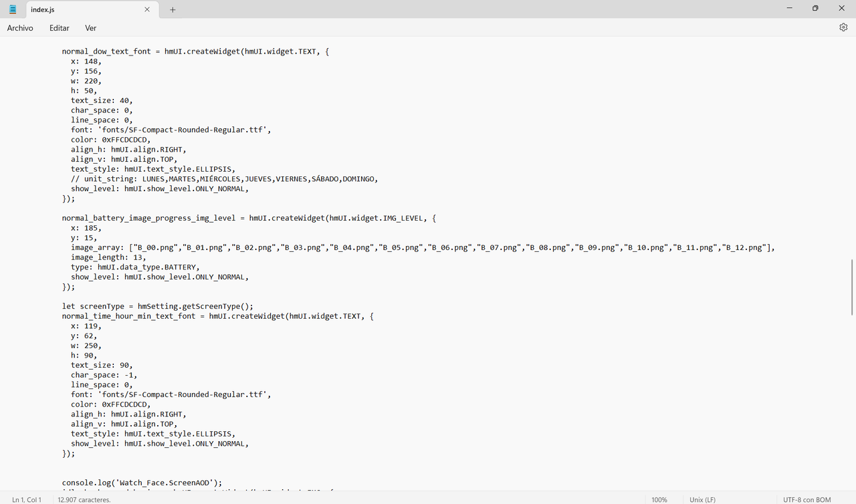Place cursor on let screenType line
The width and height of the screenshot is (856, 504).
158,306
